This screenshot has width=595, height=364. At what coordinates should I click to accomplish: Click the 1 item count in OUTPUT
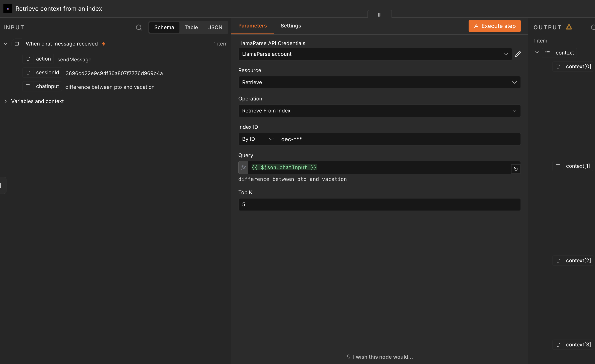click(x=540, y=41)
